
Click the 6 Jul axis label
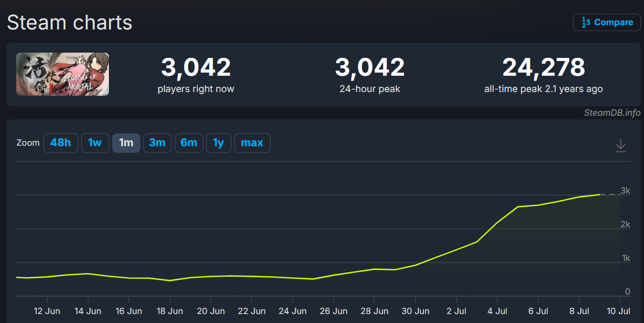[x=538, y=311]
